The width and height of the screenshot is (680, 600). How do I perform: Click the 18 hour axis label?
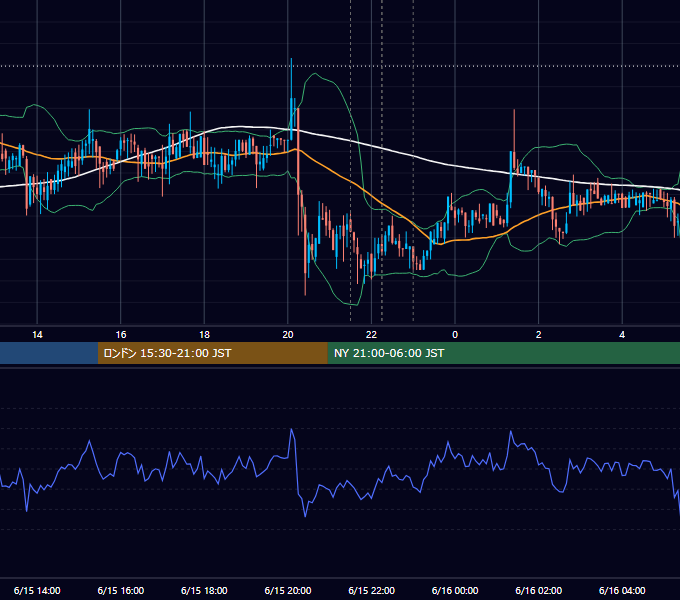(204, 335)
